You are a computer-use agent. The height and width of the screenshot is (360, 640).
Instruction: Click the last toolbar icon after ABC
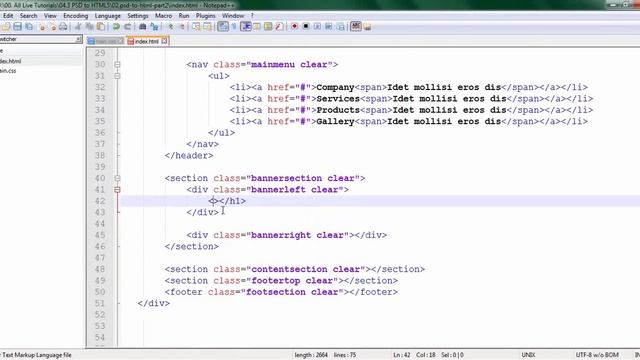coord(367,27)
